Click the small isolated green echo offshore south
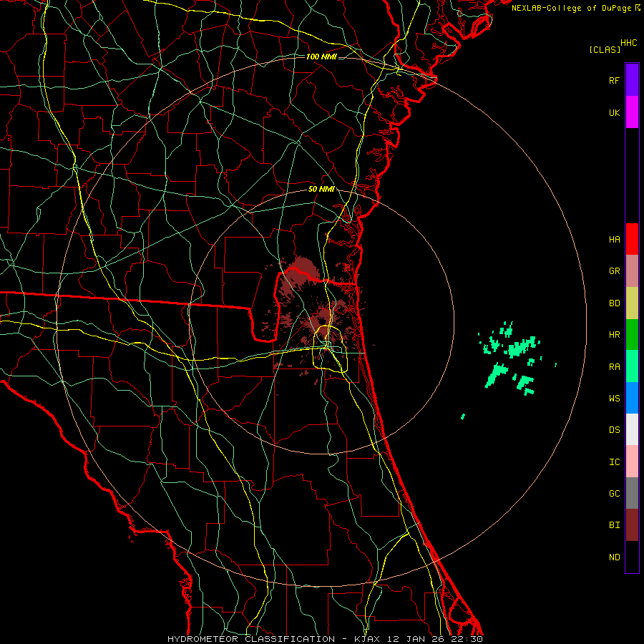 [463, 416]
